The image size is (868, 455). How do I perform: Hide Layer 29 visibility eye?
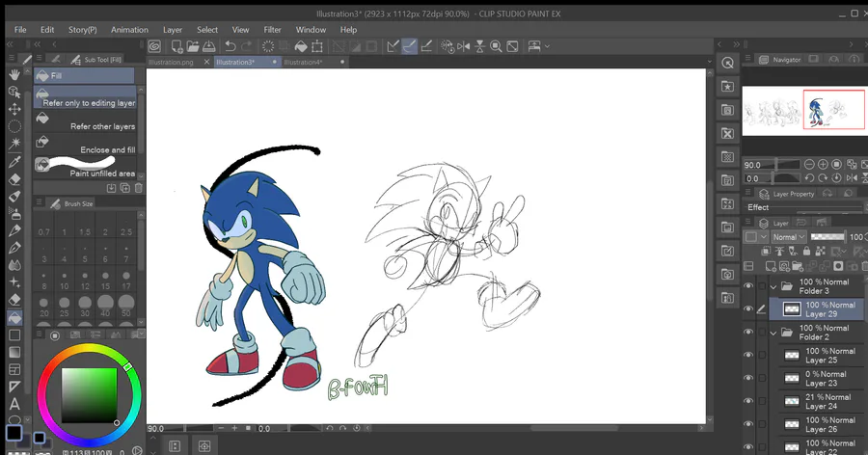(x=748, y=308)
